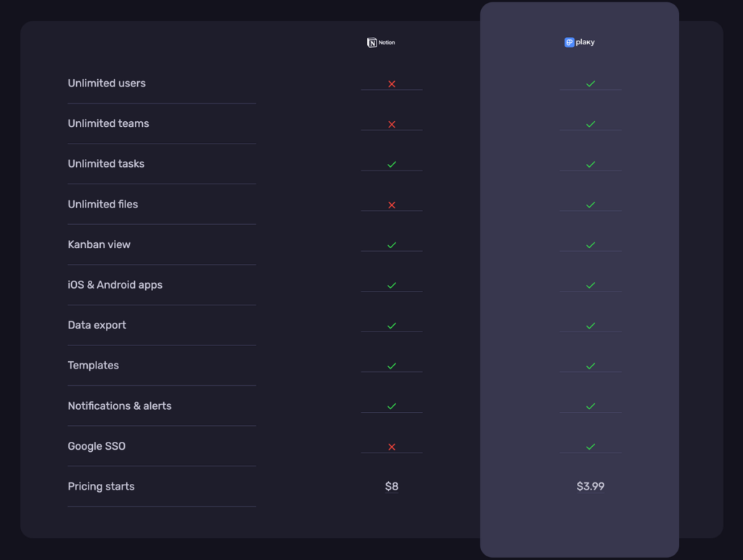Click the $3.99 Plaky price
The image size is (743, 560).
(590, 486)
